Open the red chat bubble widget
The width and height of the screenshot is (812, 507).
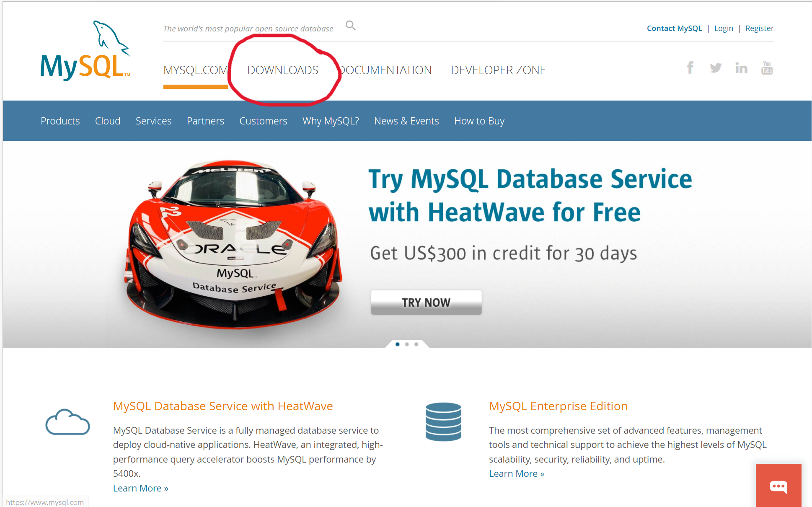click(x=778, y=486)
